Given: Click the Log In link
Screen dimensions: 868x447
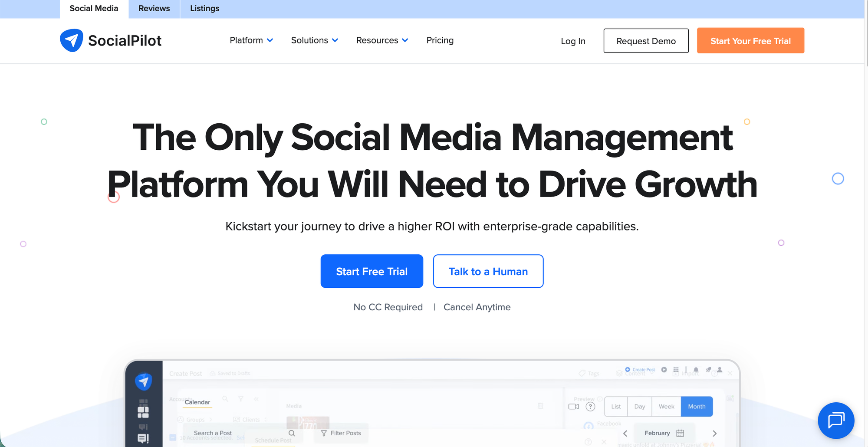Looking at the screenshot, I should (573, 41).
